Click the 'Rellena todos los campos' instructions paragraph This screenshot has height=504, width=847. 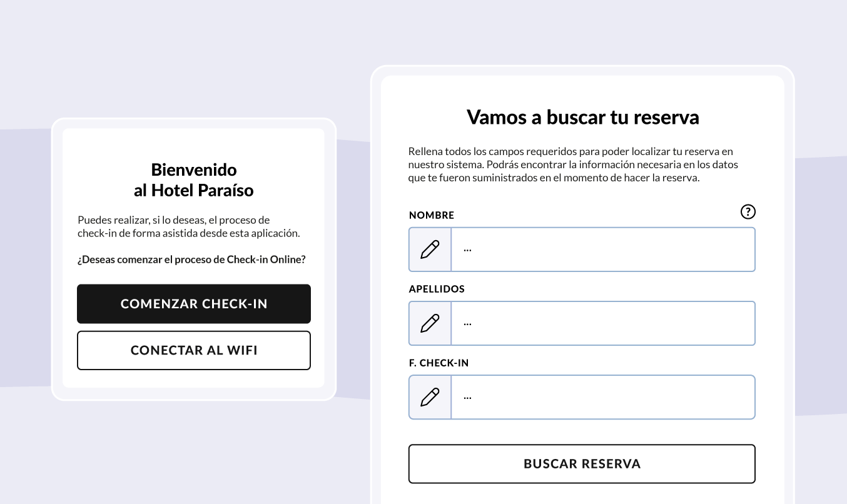(x=573, y=164)
